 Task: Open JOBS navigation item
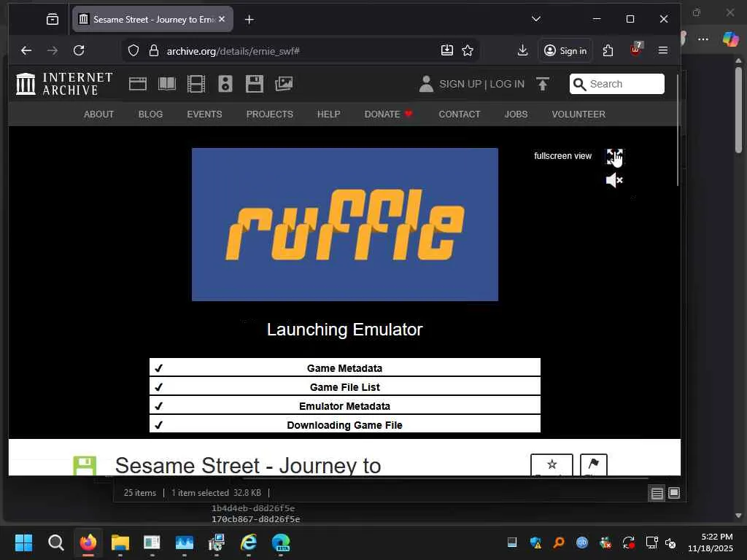[x=516, y=114]
